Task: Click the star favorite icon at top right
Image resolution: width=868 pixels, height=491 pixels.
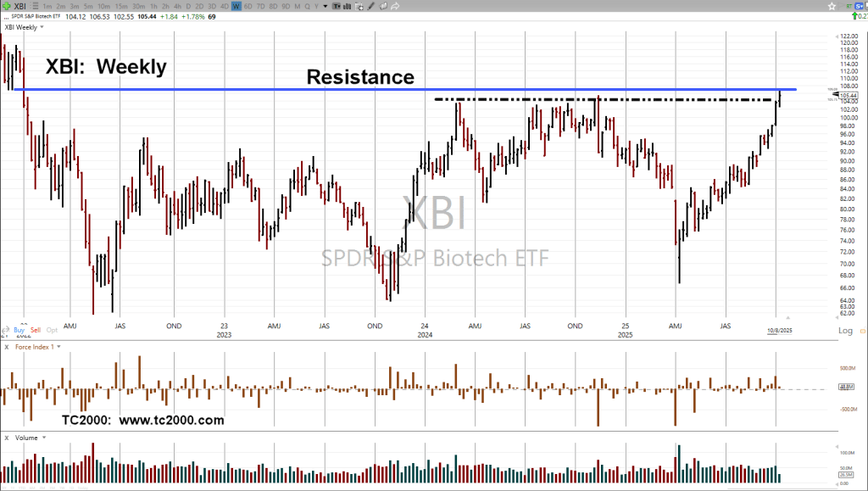Action: (x=832, y=6)
